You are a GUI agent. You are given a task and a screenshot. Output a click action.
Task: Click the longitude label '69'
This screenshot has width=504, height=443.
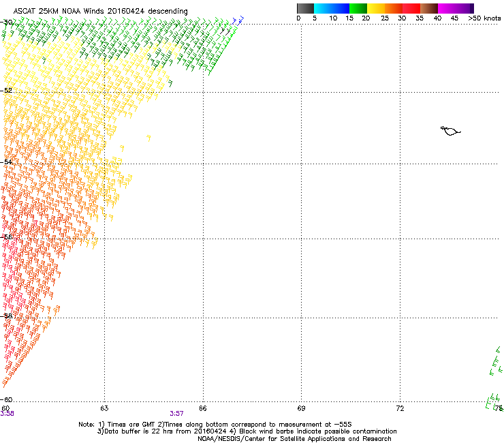(x=301, y=408)
